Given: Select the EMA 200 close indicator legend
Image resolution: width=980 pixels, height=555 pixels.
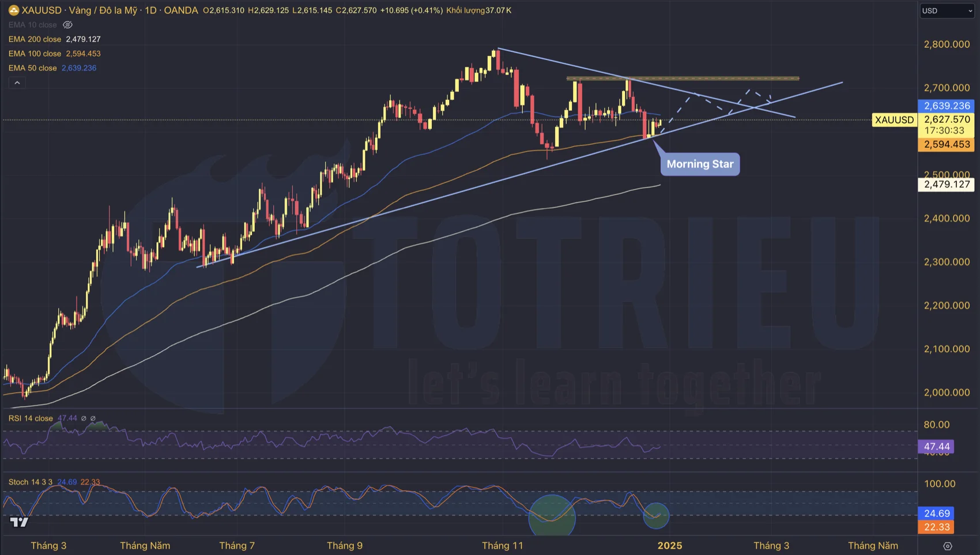Looking at the screenshot, I should pos(35,39).
